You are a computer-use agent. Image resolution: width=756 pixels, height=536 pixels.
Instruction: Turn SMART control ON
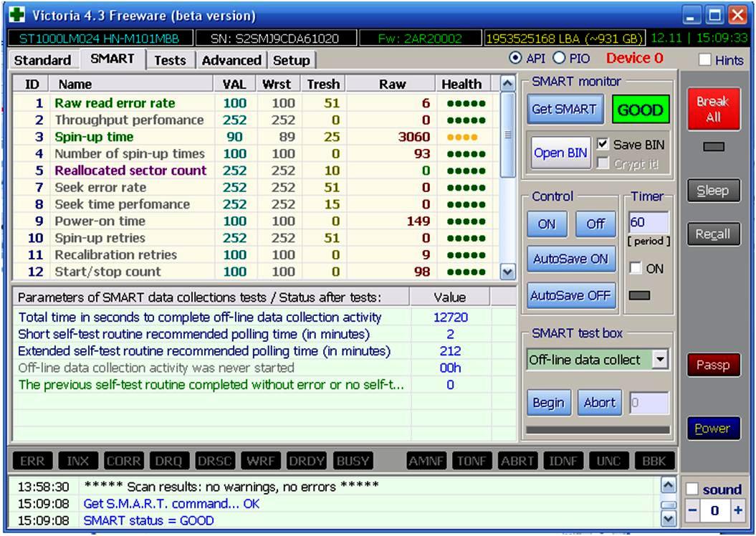coord(547,224)
